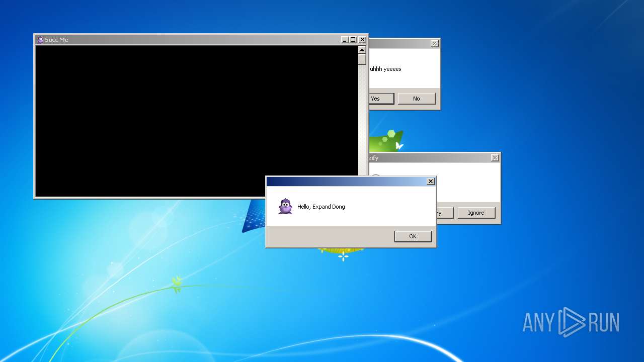The height and width of the screenshot is (362, 644).
Task: Click the black content area of Succ Me
Action: point(197,121)
